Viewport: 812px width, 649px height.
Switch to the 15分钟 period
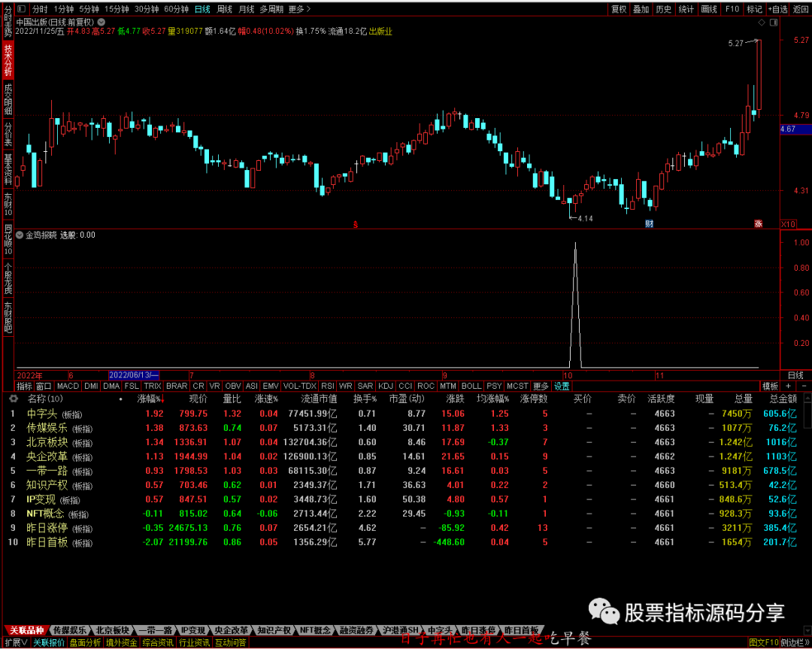pos(117,9)
